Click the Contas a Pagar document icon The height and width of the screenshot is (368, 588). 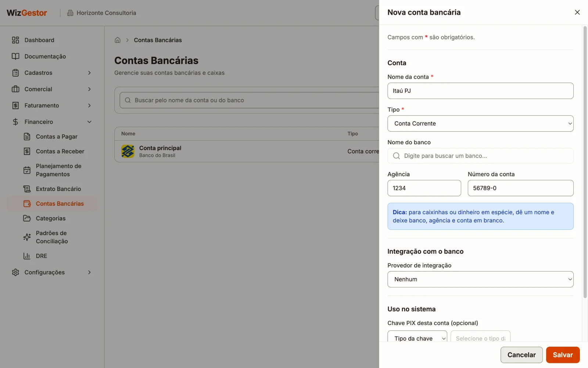(x=27, y=137)
